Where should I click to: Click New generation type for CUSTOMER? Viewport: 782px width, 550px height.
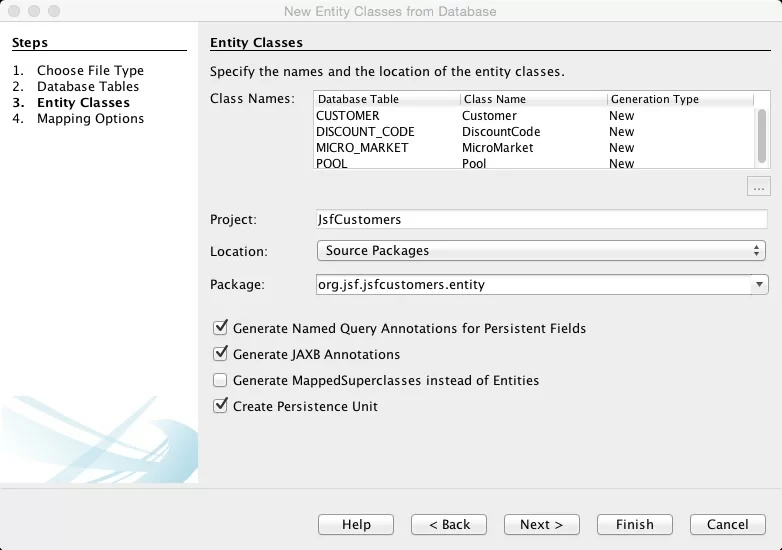(x=621, y=116)
